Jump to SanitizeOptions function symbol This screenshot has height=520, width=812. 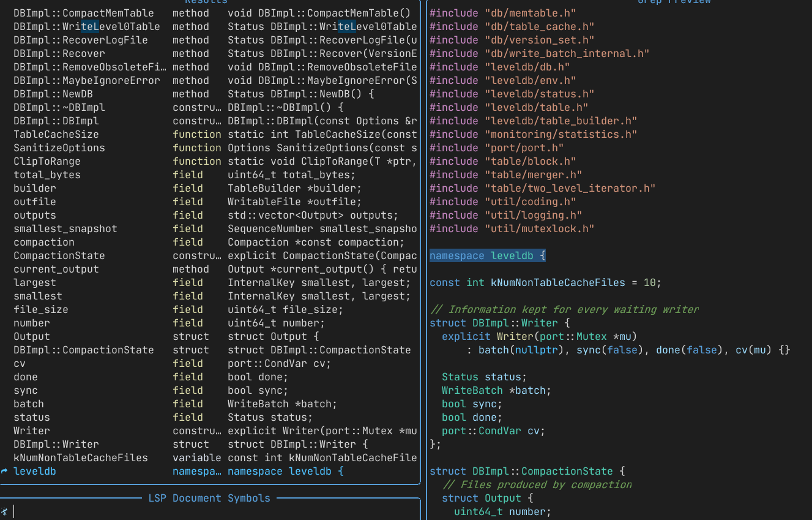tap(59, 148)
